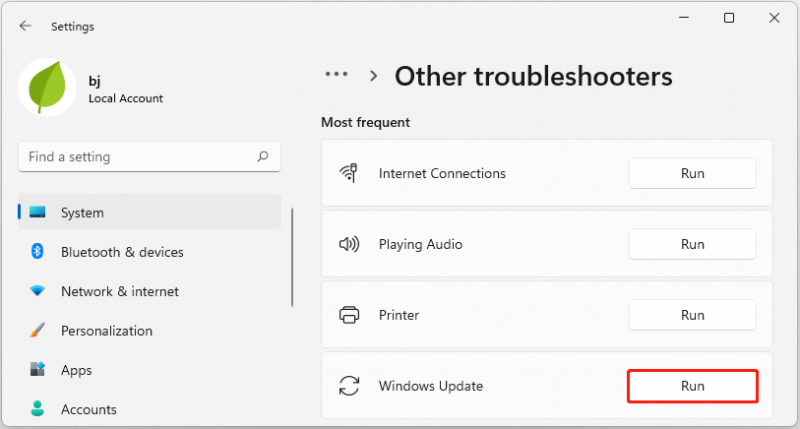Click the Local Account text
The height and width of the screenshot is (429, 800).
click(126, 98)
